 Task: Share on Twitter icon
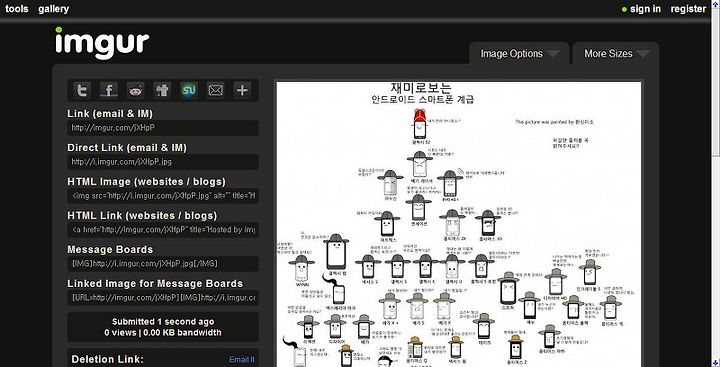82,90
